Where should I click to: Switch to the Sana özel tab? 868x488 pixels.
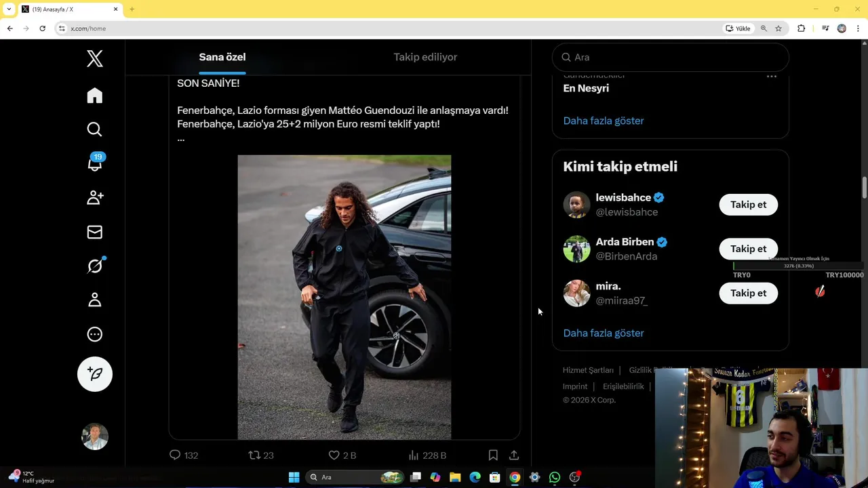222,57
